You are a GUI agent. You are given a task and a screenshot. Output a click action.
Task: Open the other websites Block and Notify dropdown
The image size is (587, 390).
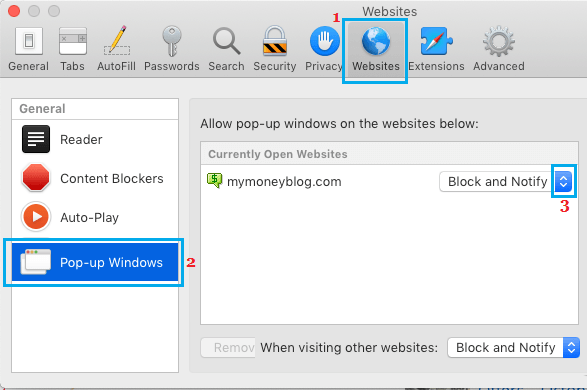pyautogui.click(x=513, y=348)
